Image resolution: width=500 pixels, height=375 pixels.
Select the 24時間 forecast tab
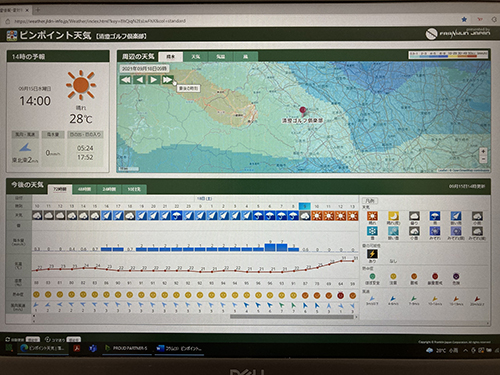pos(109,189)
